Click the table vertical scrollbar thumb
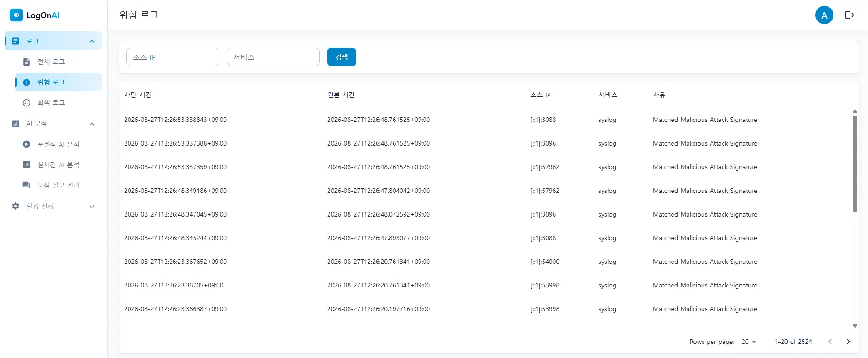This screenshot has width=868, height=358. click(855, 164)
